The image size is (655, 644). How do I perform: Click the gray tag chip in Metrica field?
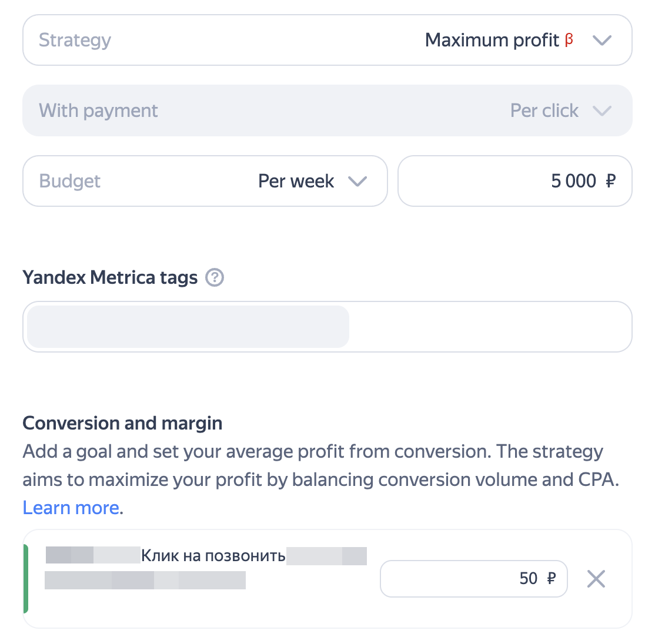188,327
